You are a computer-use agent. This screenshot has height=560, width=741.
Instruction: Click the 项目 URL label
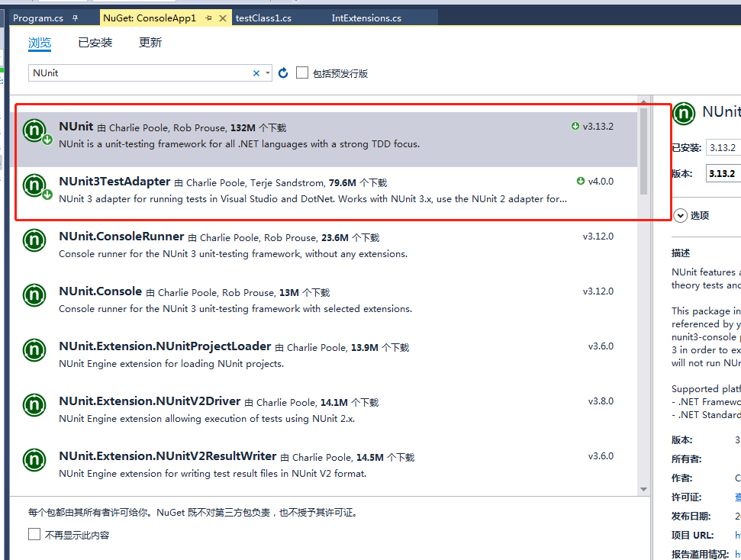point(692,536)
